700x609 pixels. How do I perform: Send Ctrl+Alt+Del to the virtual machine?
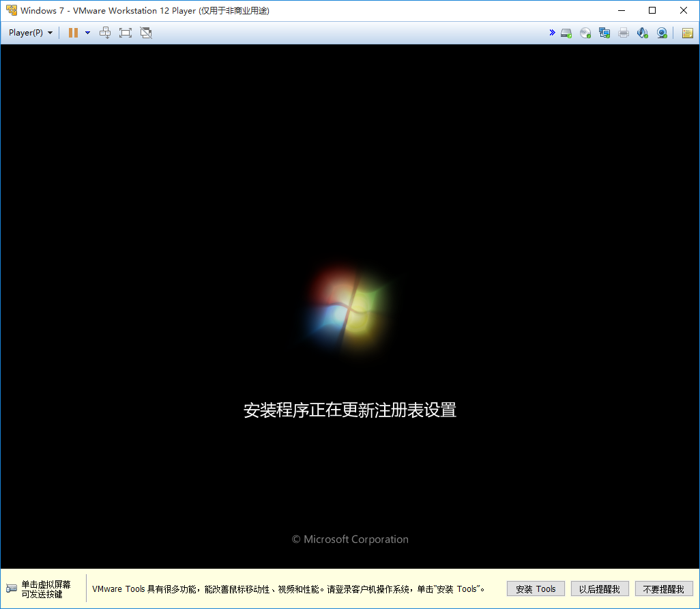105,33
